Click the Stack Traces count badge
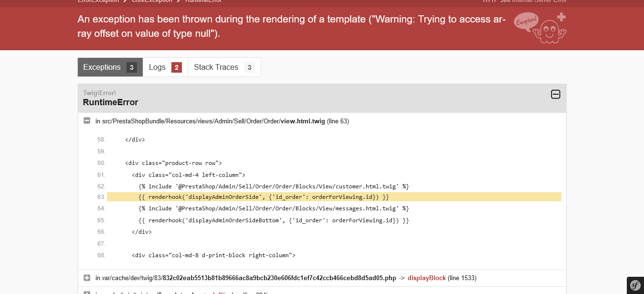 coord(249,67)
